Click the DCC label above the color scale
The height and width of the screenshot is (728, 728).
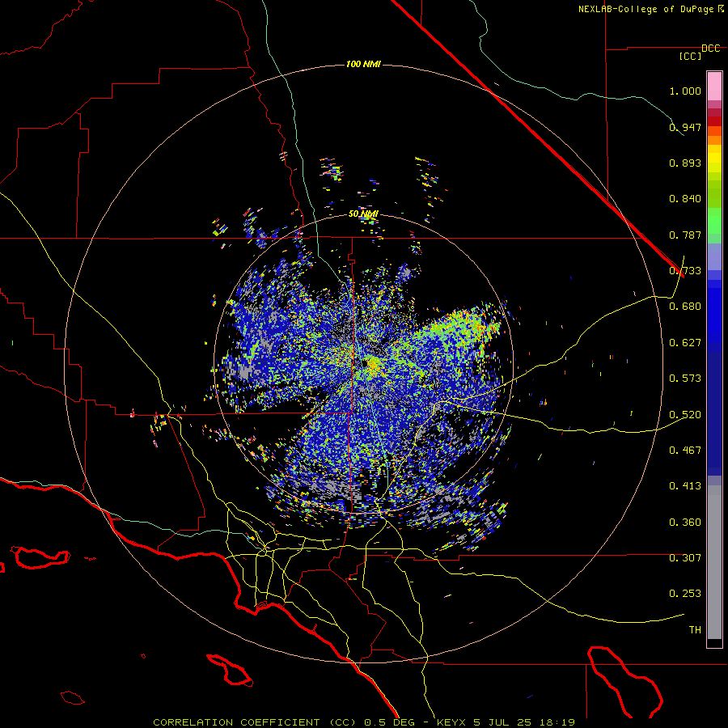coord(710,49)
